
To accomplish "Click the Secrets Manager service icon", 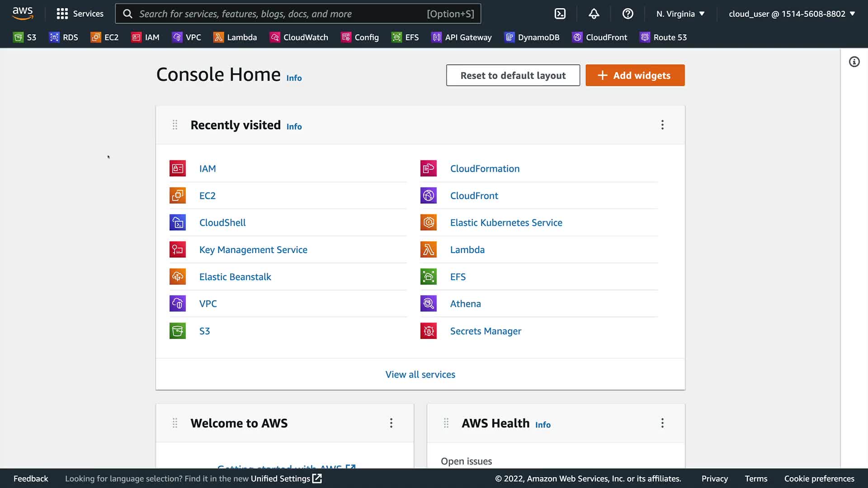I will click(428, 331).
